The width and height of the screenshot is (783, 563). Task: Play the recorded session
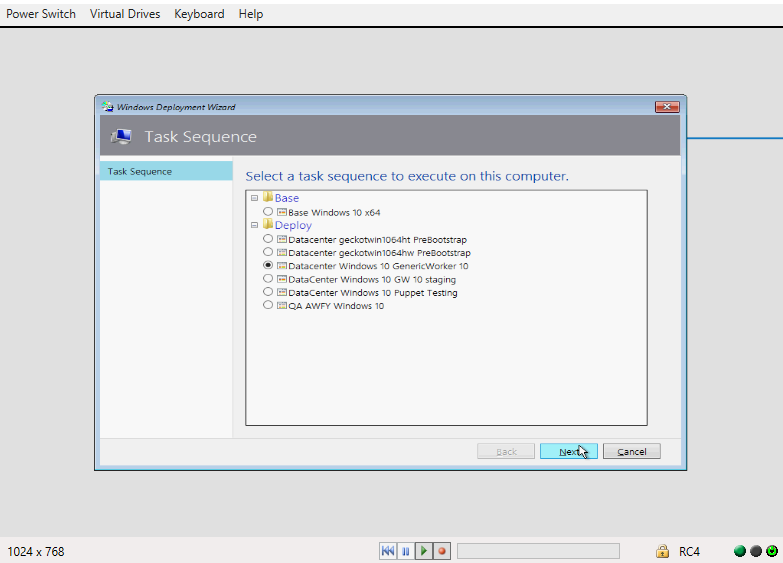click(x=423, y=551)
